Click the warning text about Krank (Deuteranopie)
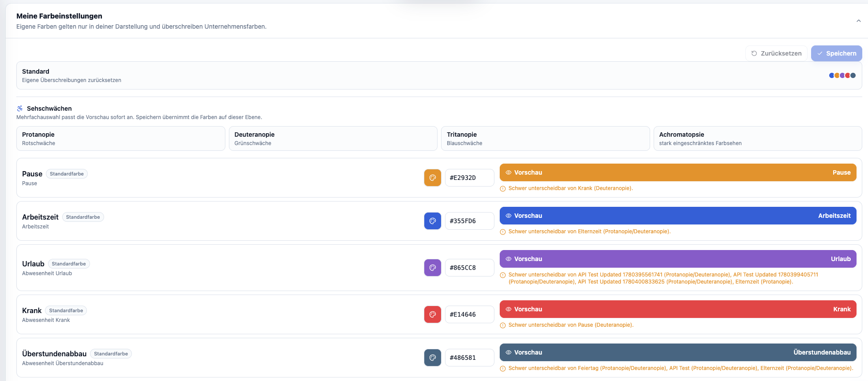The image size is (868, 381). click(570, 188)
